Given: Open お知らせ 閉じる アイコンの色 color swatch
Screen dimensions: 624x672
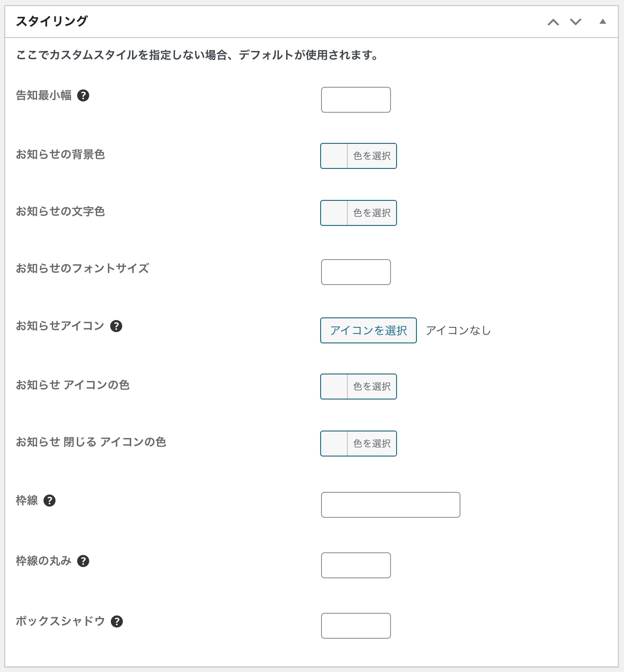Looking at the screenshot, I should (334, 444).
